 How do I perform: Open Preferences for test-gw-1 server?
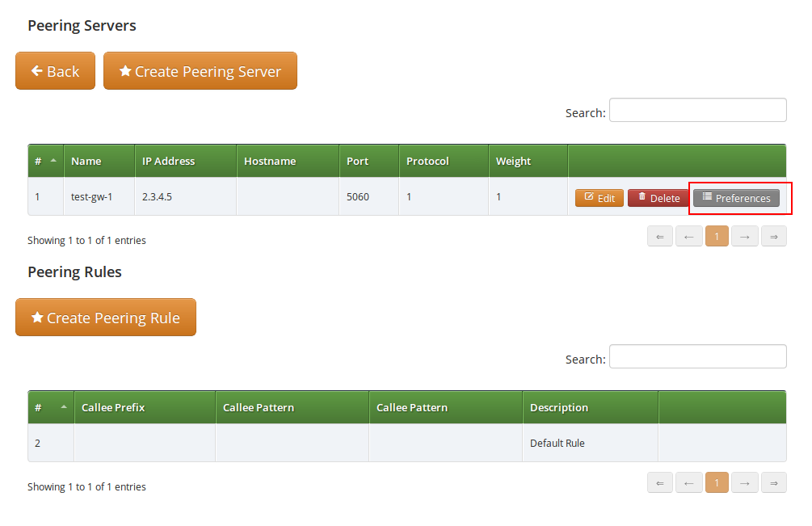point(736,198)
